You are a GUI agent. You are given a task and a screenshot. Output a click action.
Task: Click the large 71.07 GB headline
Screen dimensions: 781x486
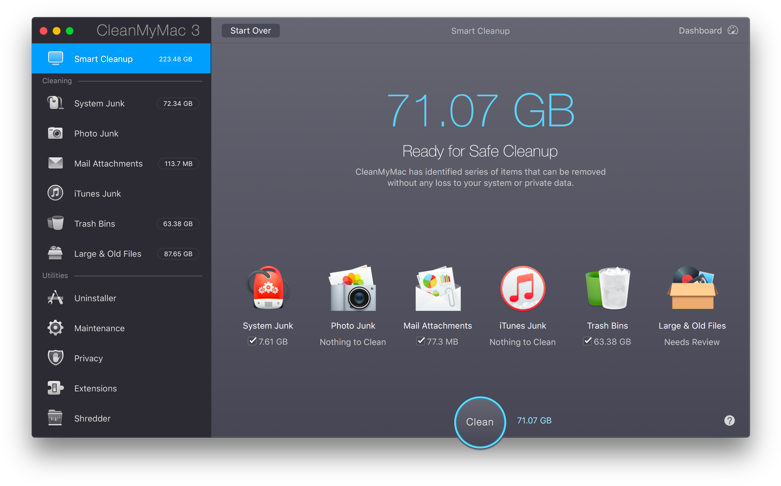pyautogui.click(x=481, y=111)
